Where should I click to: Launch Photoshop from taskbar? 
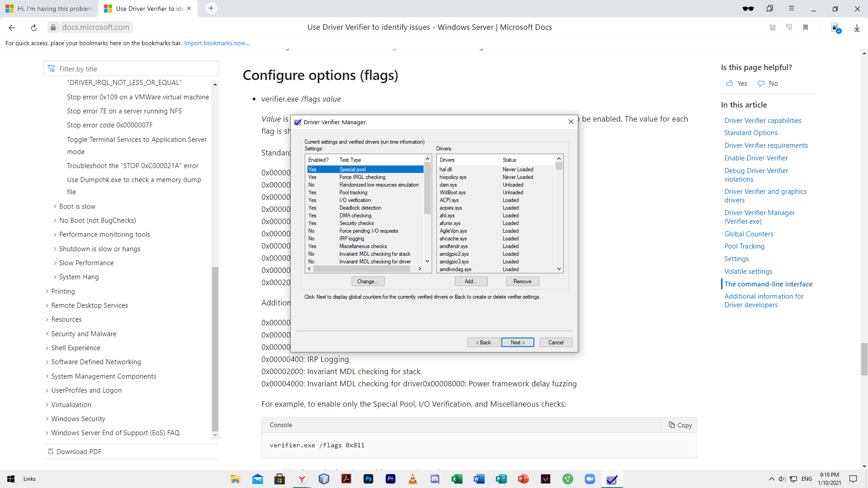click(368, 479)
